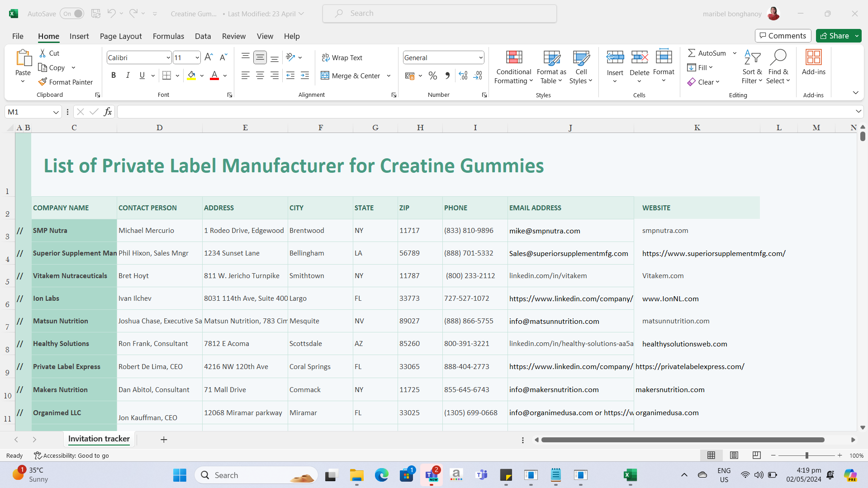868x488 pixels.
Task: Increase the font size with the A icon
Action: [x=208, y=57]
